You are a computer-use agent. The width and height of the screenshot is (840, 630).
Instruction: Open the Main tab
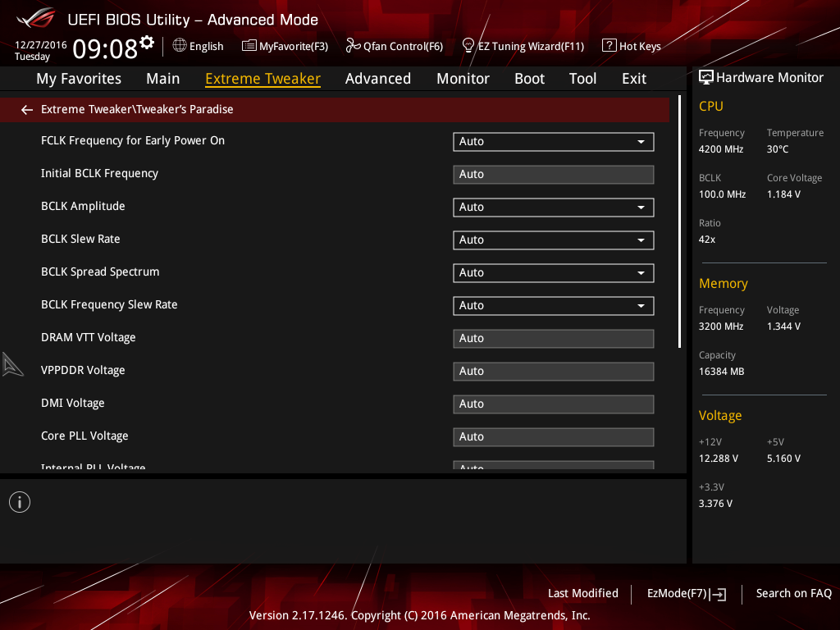163,79
